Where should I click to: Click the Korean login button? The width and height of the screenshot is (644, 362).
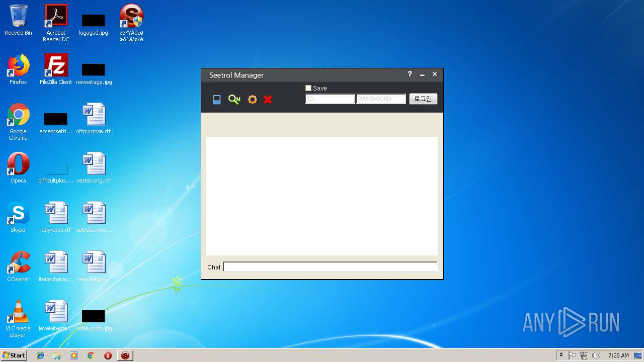[423, 99]
